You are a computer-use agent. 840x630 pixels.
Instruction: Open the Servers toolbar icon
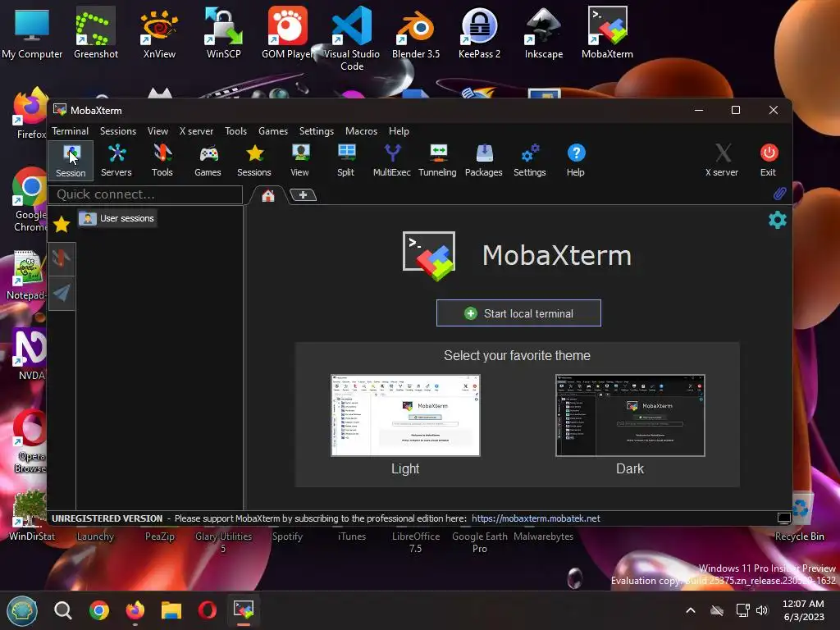(x=116, y=160)
